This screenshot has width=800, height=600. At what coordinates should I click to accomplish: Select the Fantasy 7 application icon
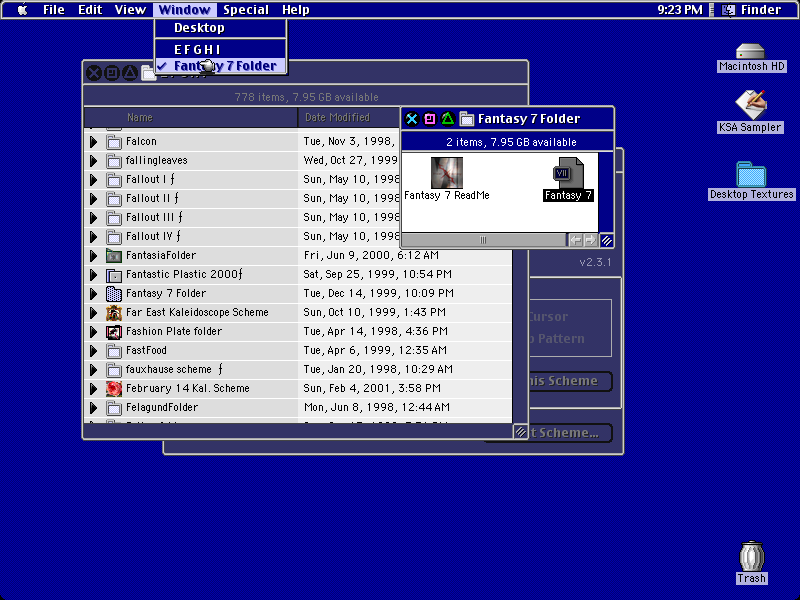568,173
